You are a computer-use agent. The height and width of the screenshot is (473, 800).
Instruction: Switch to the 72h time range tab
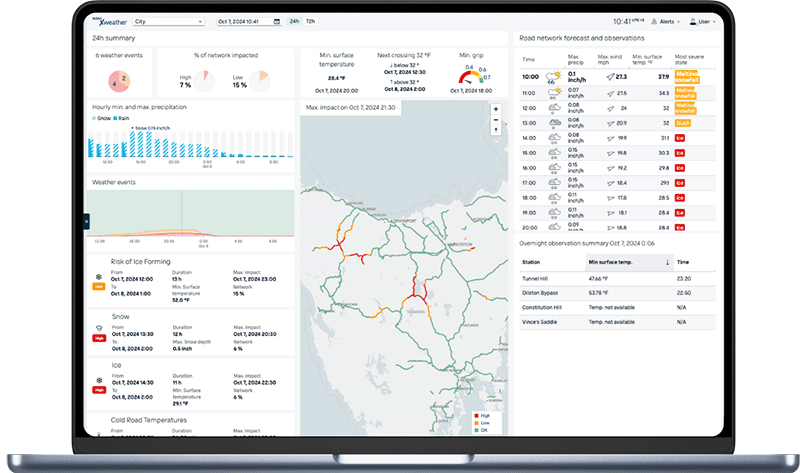tap(310, 20)
